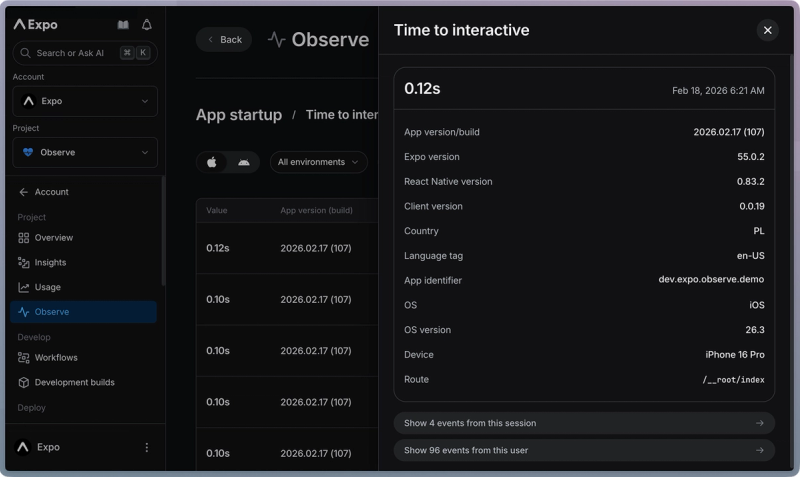Click the sidebar scrollbar
800x477 pixels.
tap(163, 231)
